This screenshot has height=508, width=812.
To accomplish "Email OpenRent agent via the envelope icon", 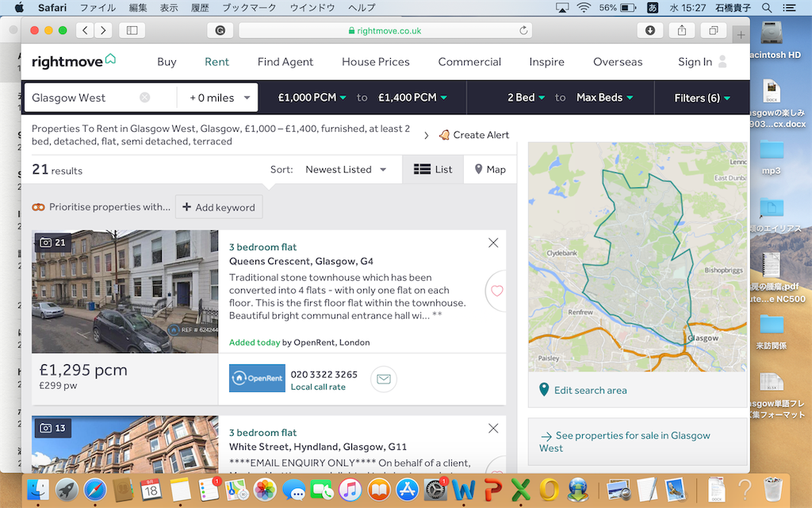I will 384,379.
